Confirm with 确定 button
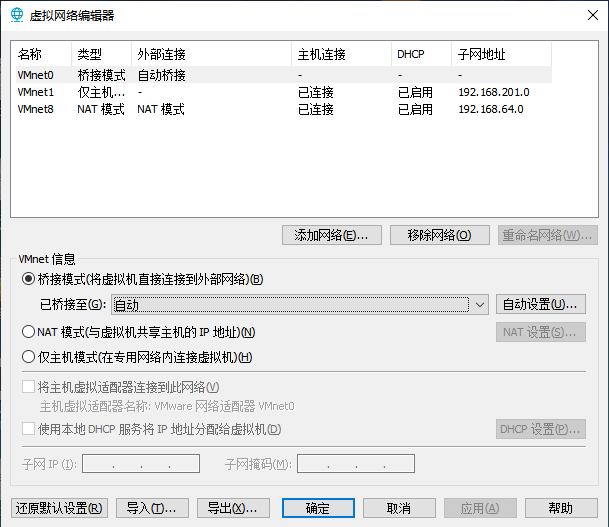 318,508
